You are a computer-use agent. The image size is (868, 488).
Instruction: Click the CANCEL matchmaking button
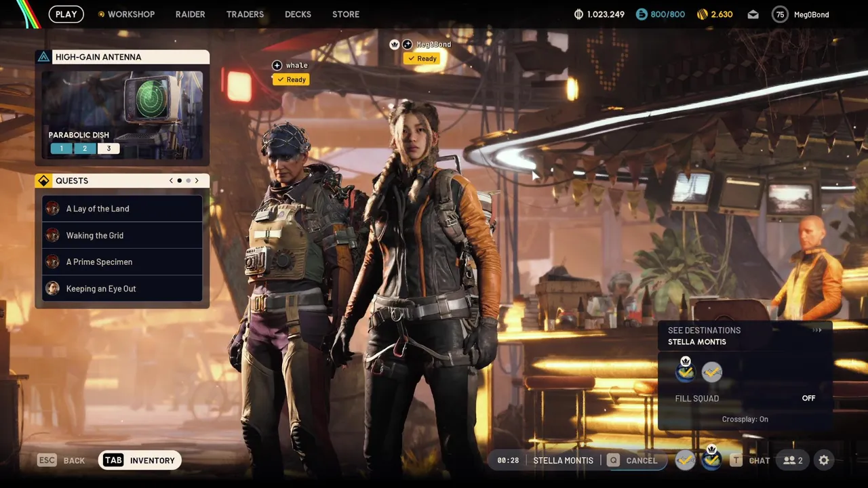click(634, 460)
